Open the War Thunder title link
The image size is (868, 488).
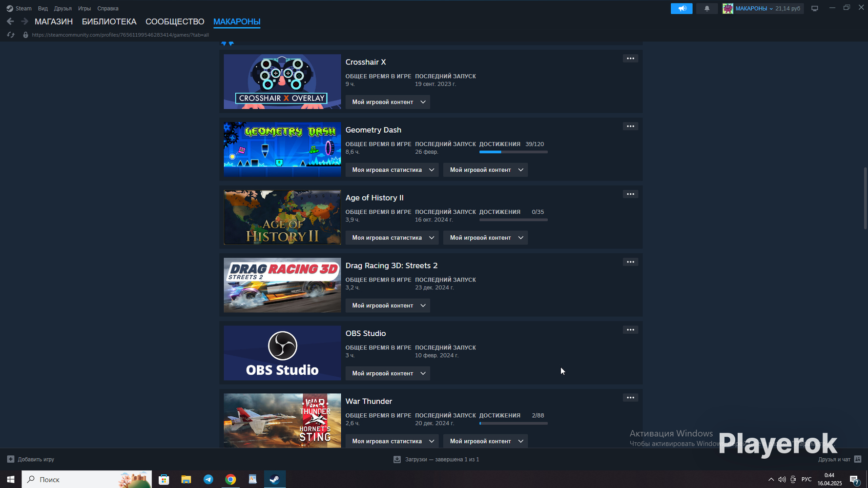coord(369,401)
